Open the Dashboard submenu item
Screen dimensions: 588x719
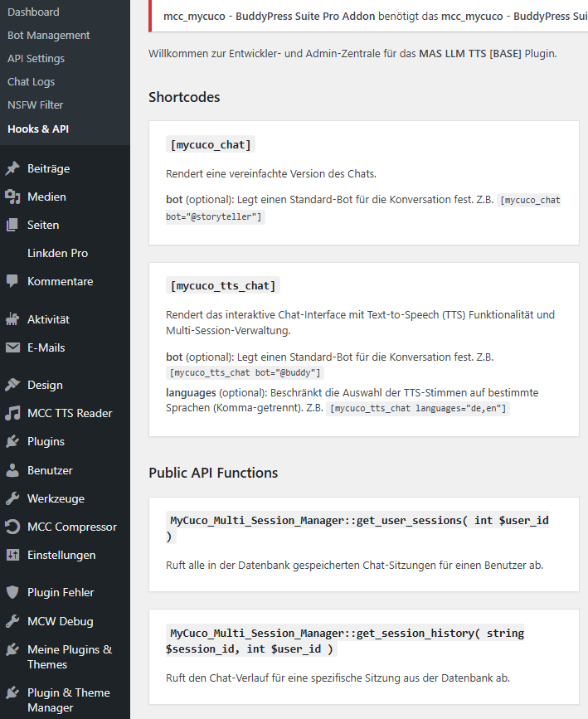click(33, 12)
